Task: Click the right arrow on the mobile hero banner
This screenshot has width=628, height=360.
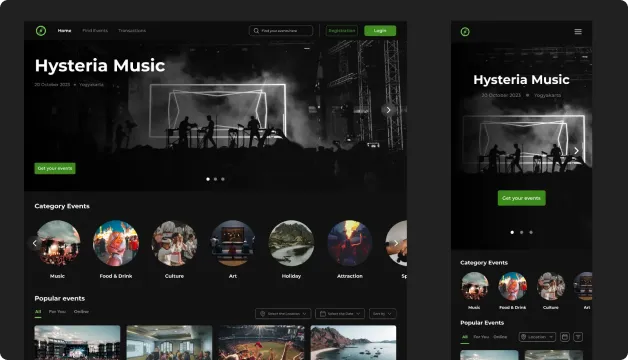Action: coord(576,151)
